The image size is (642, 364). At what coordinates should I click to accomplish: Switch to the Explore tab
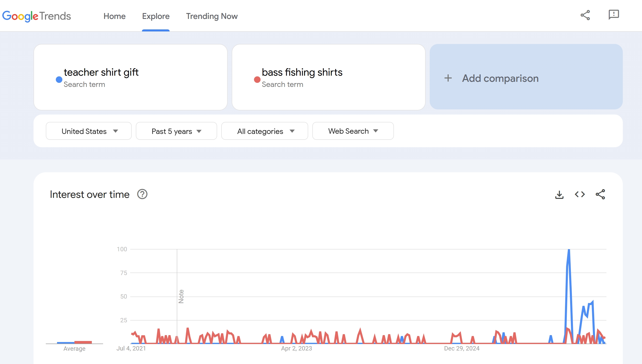tap(156, 16)
